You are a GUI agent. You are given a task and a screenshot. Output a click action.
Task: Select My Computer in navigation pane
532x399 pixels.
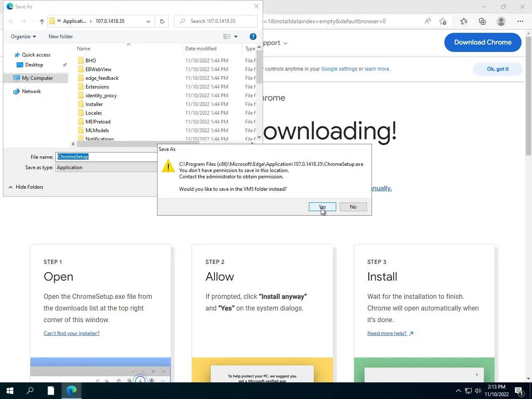37,78
